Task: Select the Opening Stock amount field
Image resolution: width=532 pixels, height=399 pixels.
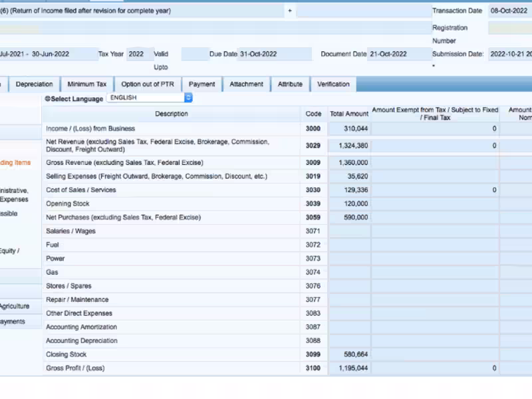Action: 349,203
